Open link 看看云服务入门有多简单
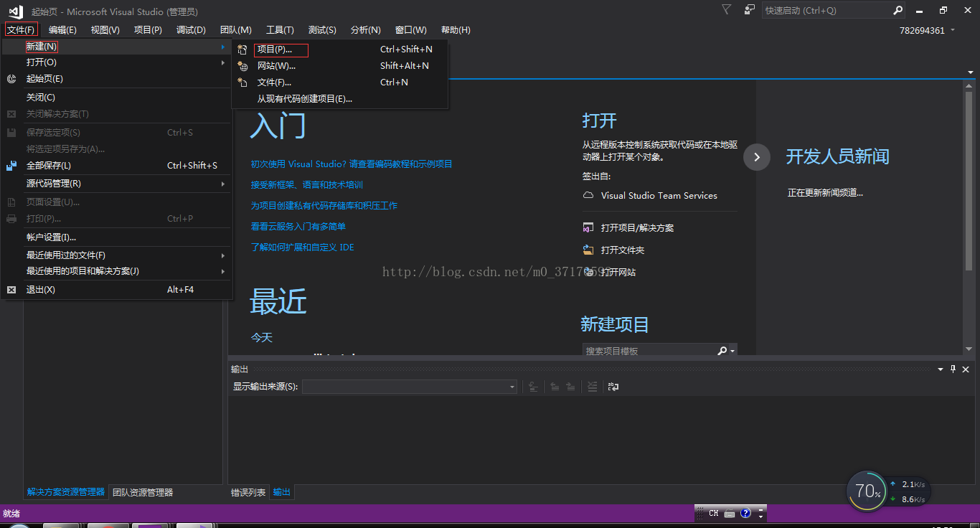Image resolution: width=980 pixels, height=528 pixels. click(x=298, y=227)
